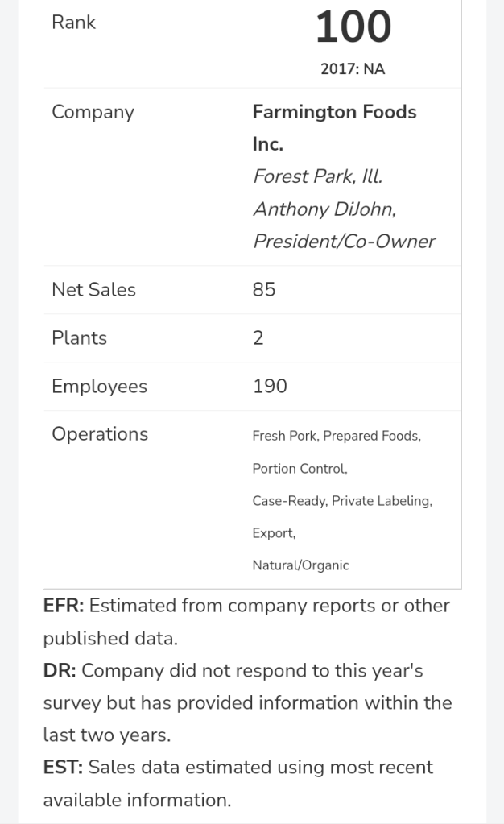Click the Employees row label

coord(99,387)
